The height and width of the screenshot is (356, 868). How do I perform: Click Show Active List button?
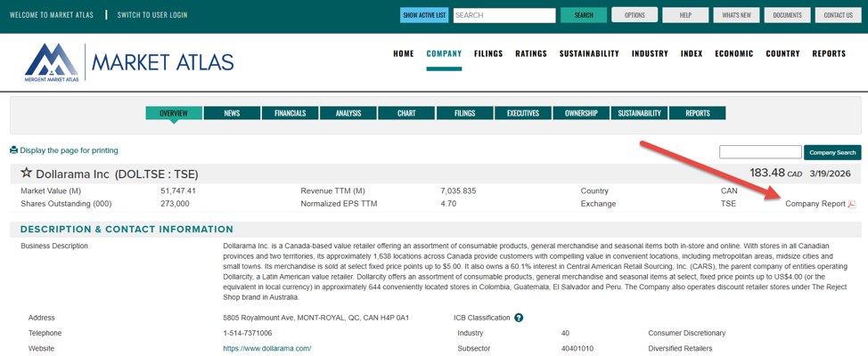[424, 15]
